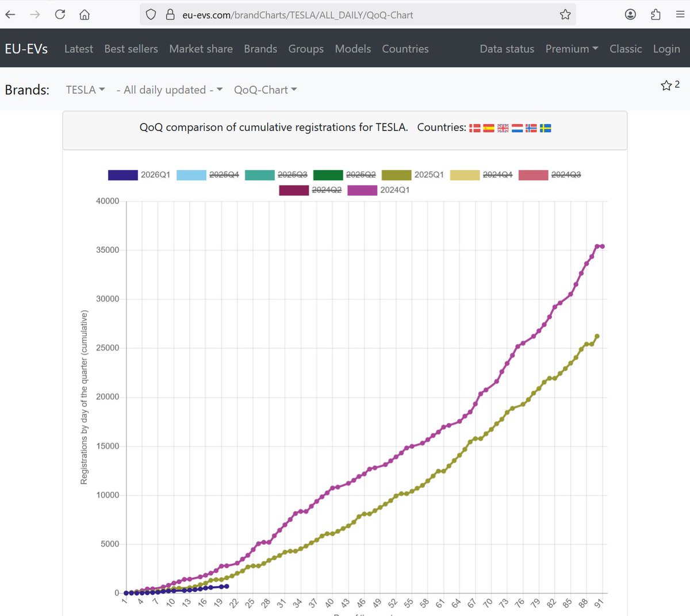Open the Data status page

507,49
